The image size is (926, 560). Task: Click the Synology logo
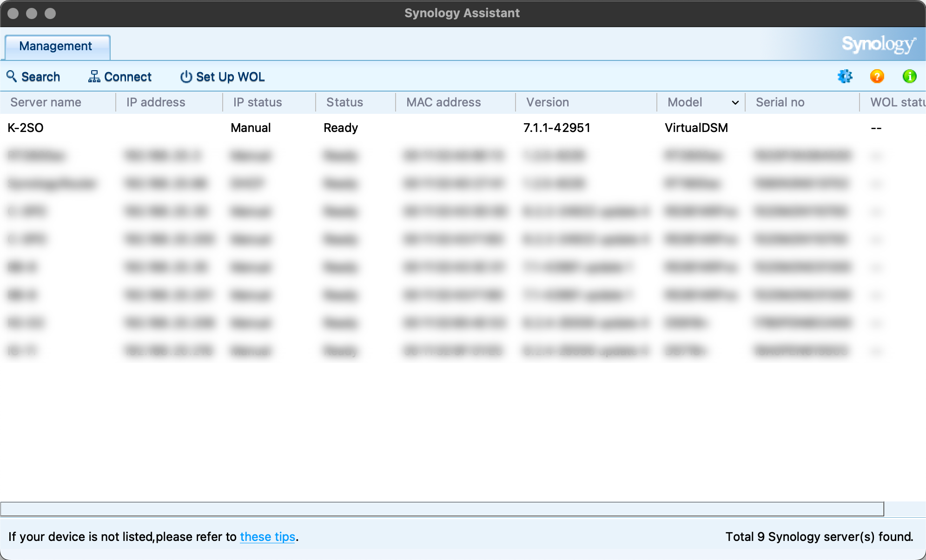point(879,45)
